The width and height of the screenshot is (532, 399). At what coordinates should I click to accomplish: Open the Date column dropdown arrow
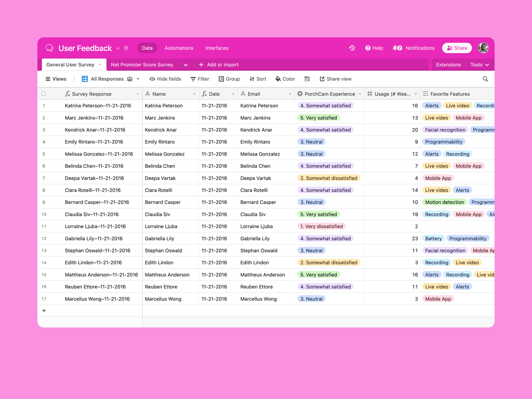(233, 94)
